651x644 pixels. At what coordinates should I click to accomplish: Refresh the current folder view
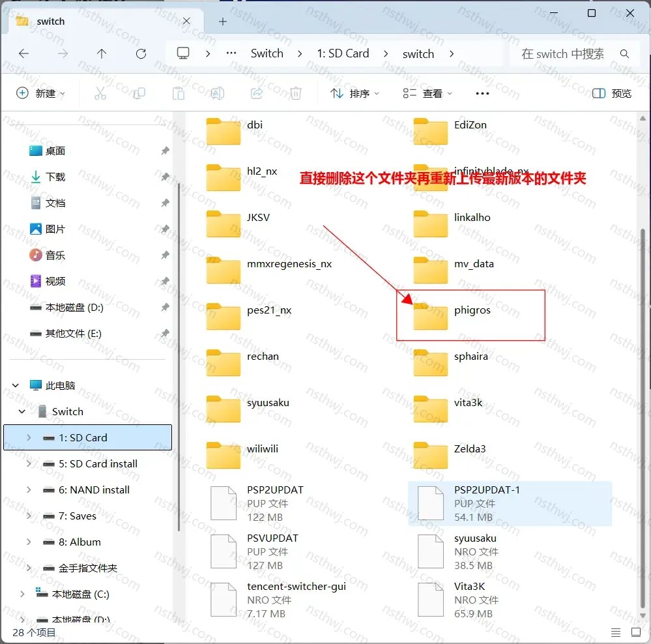point(141,53)
